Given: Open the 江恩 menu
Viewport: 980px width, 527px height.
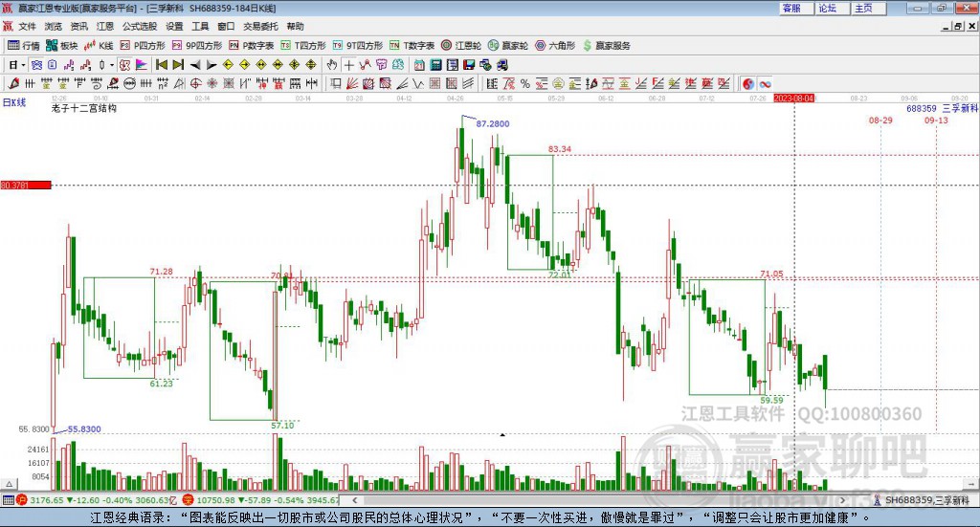Looking at the screenshot, I should [x=105, y=26].
